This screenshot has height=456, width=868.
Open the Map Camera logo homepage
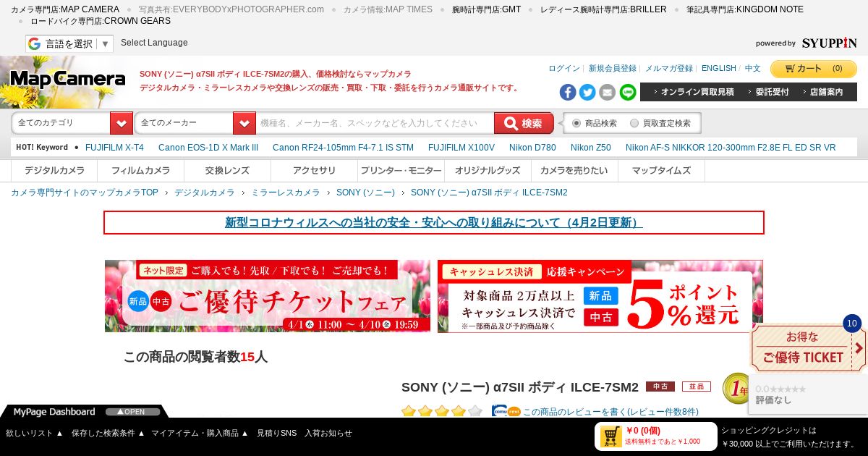click(x=67, y=80)
